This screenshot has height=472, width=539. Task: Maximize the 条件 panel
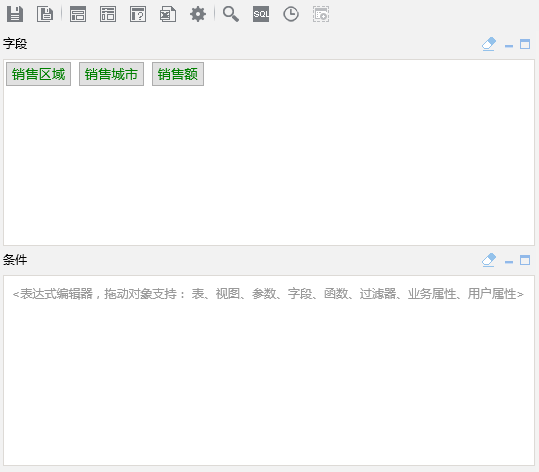[x=525, y=260]
